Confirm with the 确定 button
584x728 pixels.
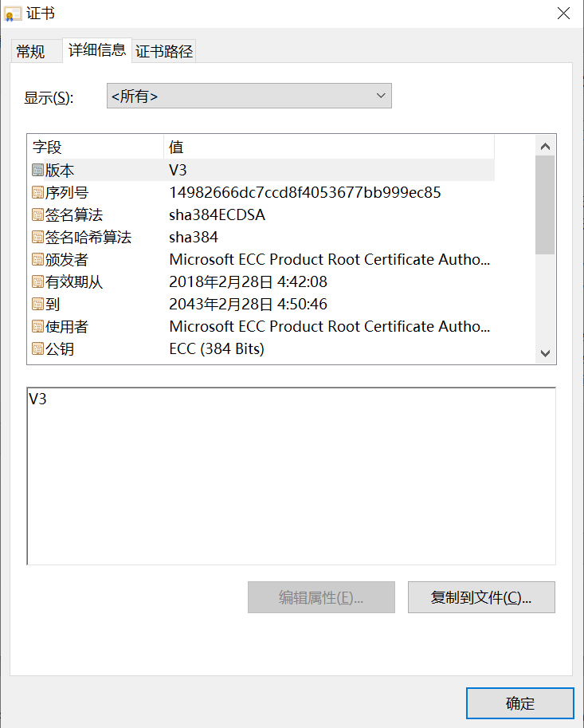pos(520,703)
